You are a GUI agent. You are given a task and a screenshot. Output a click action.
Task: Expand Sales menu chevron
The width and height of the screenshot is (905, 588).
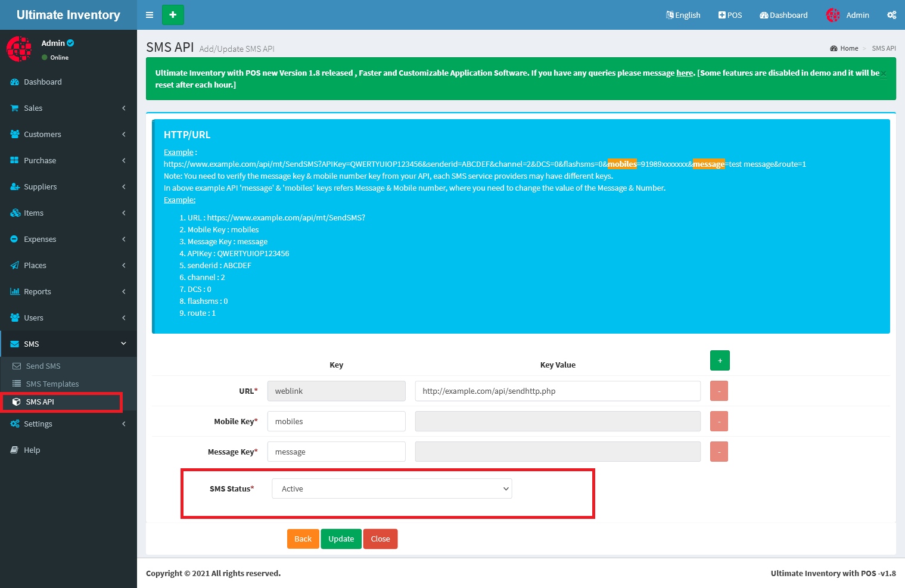point(124,108)
